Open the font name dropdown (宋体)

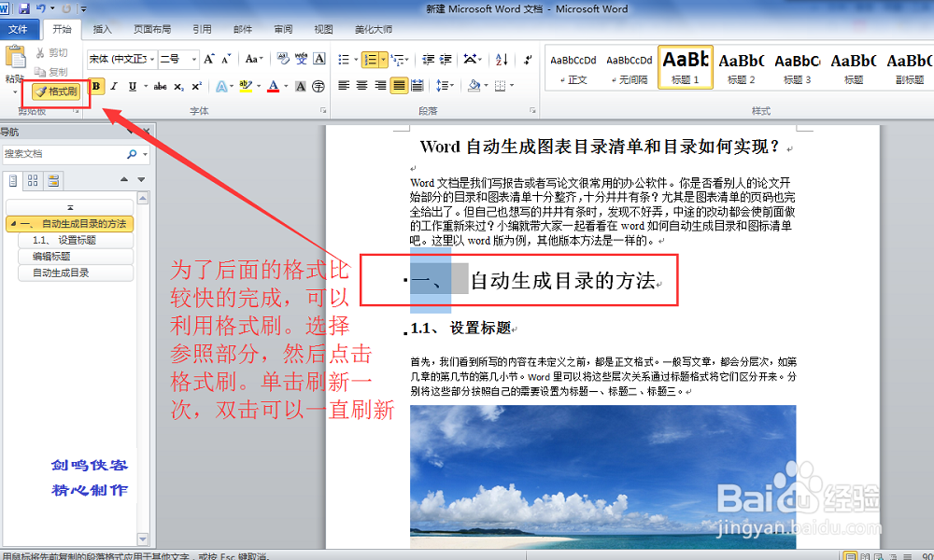(x=152, y=59)
